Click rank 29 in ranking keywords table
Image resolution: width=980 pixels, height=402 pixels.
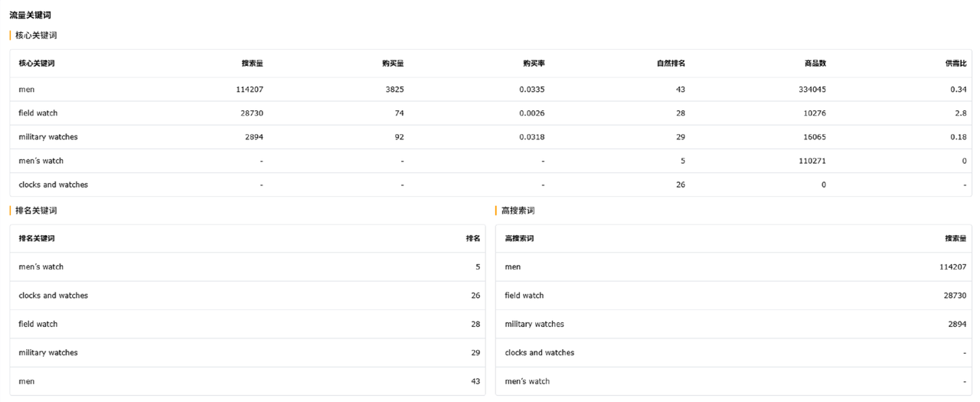(x=475, y=353)
